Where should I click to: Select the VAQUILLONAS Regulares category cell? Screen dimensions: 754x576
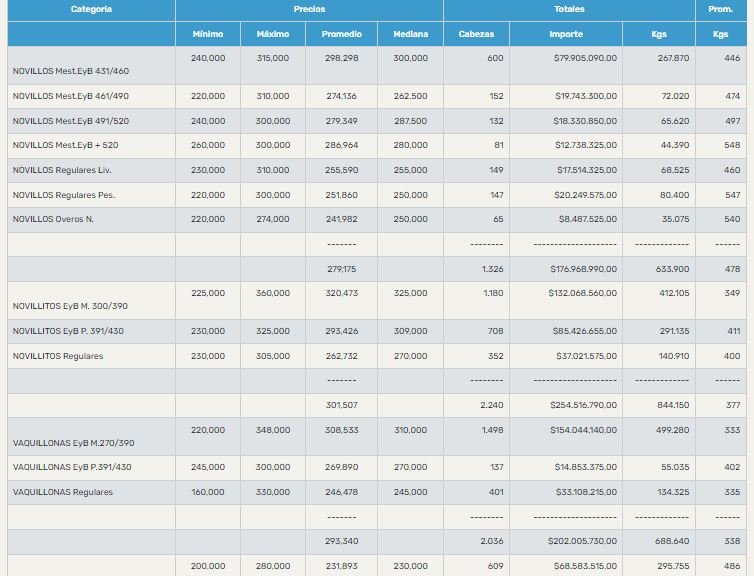[63, 492]
